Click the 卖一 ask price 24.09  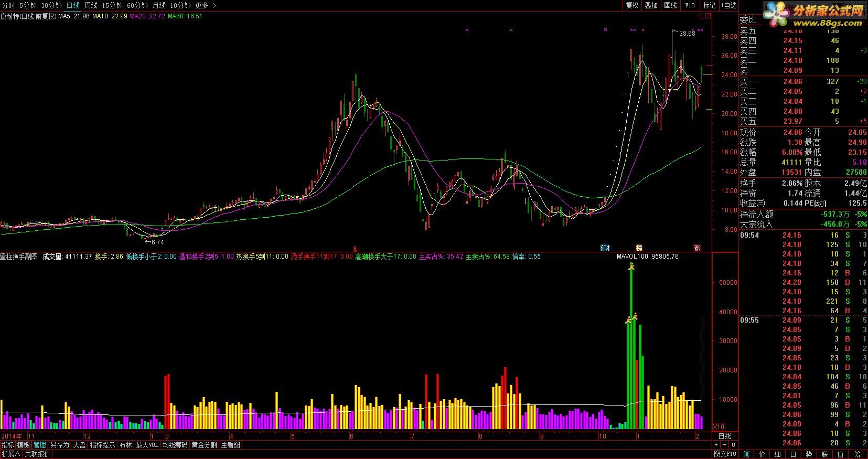[x=792, y=70]
